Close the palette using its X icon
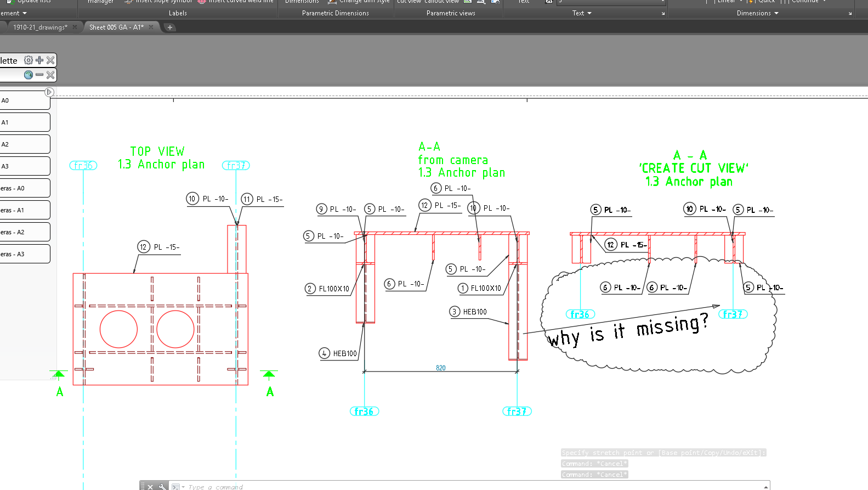Screen dimensions: 868x490 pos(50,60)
